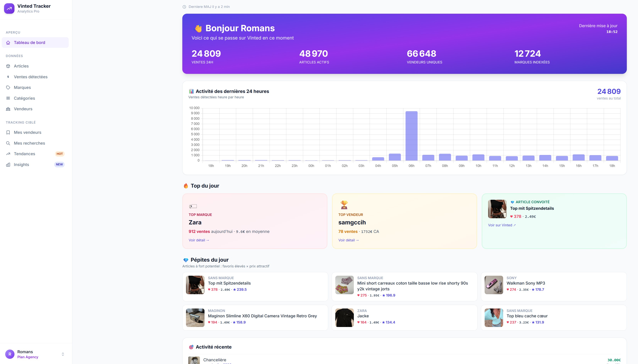
Task: Click the Vinted Tracker logo icon
Action: pyautogui.click(x=9, y=8)
